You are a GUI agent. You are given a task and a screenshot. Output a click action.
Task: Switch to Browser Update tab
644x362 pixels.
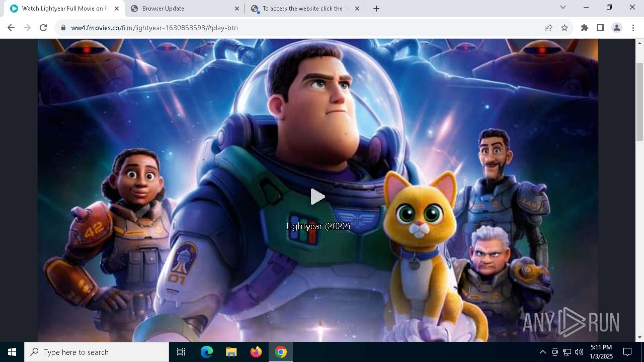[185, 9]
